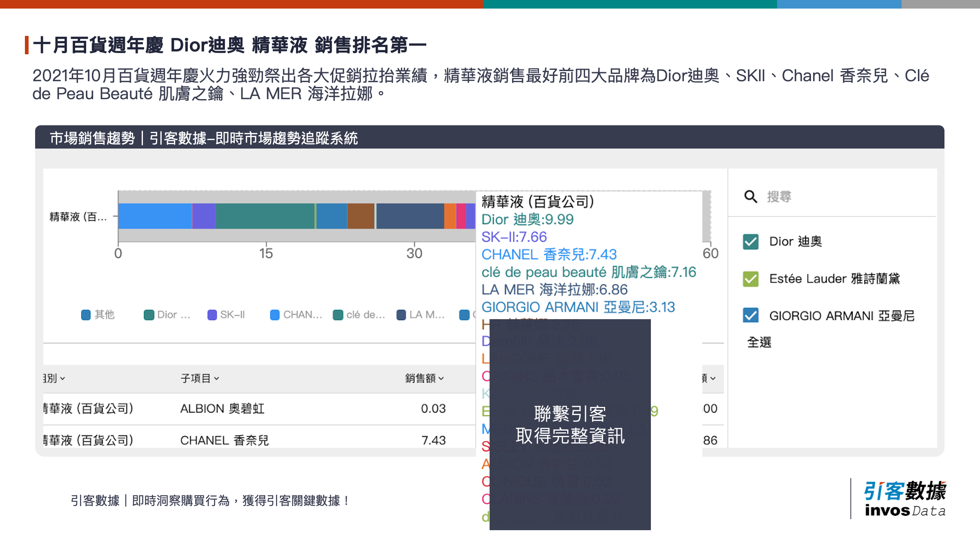Toggle the 其他 legend swatch
The height and width of the screenshot is (551, 980).
click(x=86, y=315)
